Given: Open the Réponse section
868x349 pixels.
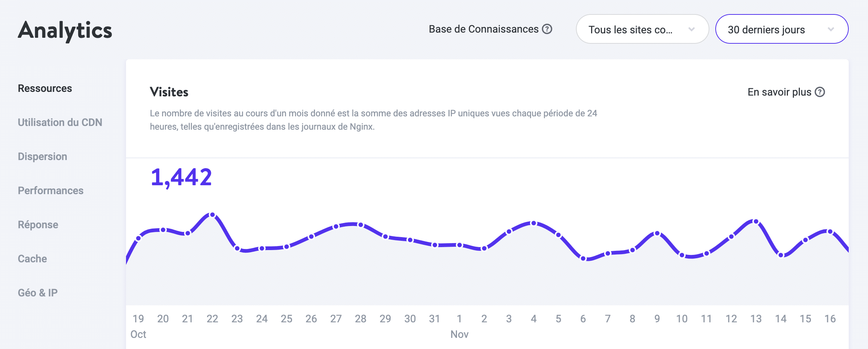Looking at the screenshot, I should pos(38,225).
